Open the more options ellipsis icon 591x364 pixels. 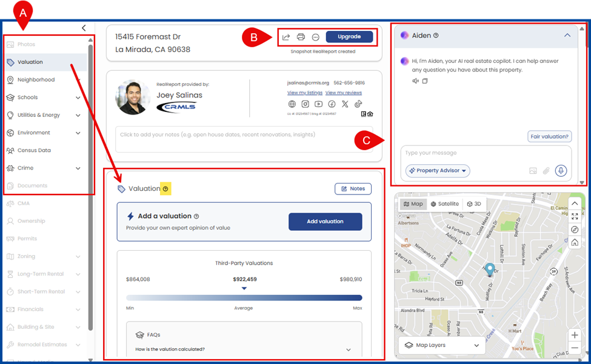tap(315, 37)
